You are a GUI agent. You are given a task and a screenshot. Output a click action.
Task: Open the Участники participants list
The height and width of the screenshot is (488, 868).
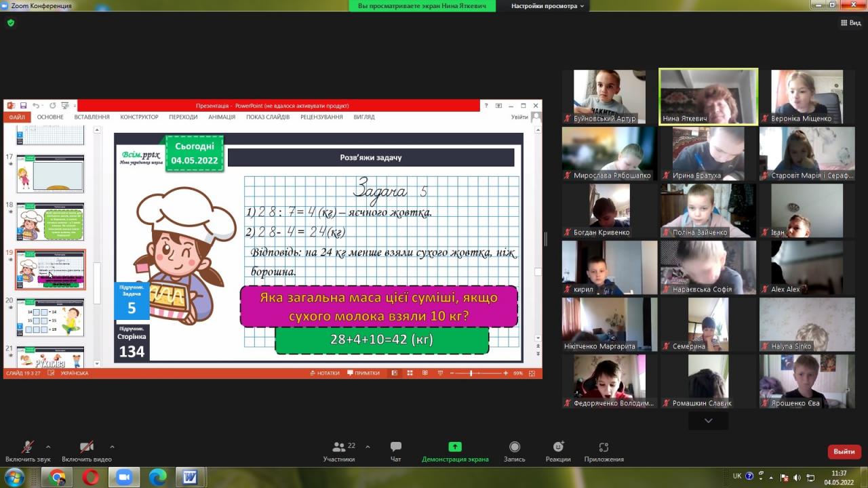pos(339,451)
